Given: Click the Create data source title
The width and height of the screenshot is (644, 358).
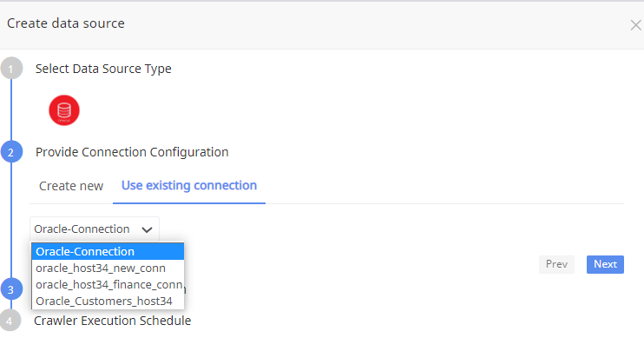Looking at the screenshot, I should click(x=66, y=23).
